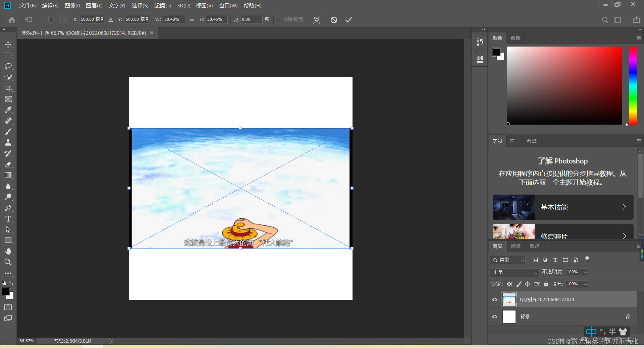Image resolution: width=644 pixels, height=348 pixels.
Task: Select the Path Selection tool
Action: coord(8,230)
